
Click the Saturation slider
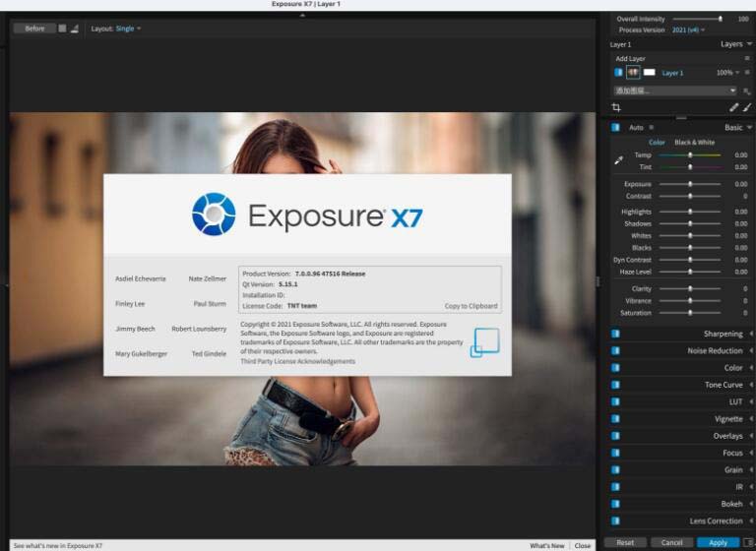coord(690,313)
